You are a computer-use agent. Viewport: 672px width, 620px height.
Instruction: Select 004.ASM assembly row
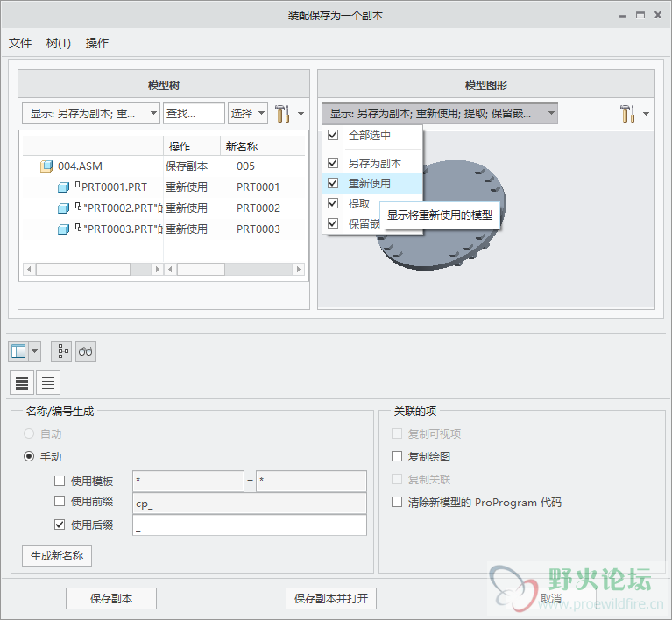coord(164,166)
